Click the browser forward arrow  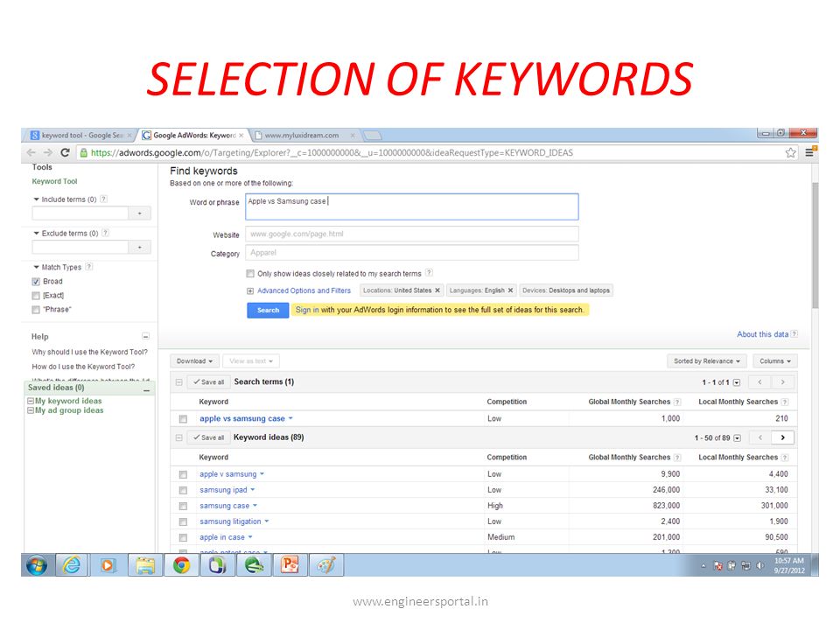(48, 152)
